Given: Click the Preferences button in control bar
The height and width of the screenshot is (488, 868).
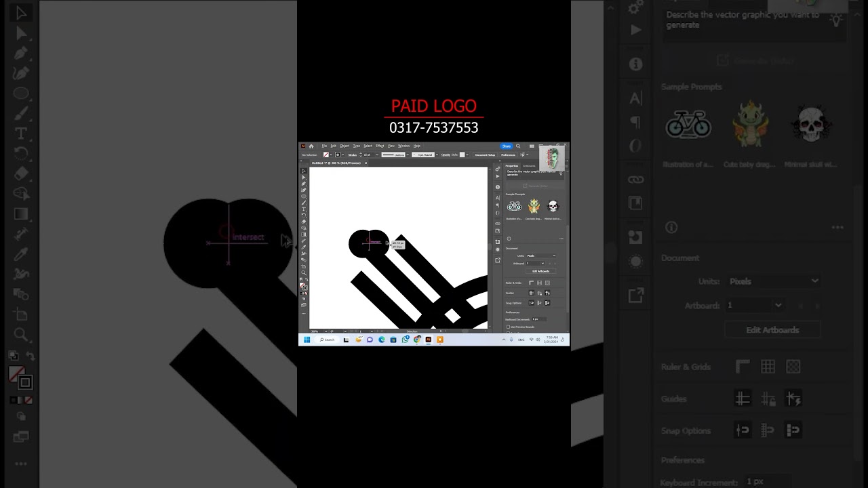Looking at the screenshot, I should (x=508, y=155).
